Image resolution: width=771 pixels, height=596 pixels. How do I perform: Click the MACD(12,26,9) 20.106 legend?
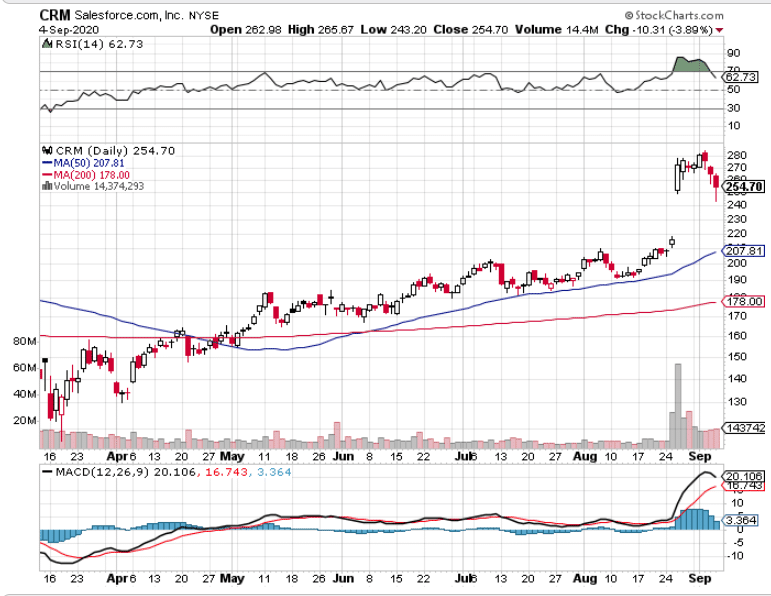(x=120, y=472)
